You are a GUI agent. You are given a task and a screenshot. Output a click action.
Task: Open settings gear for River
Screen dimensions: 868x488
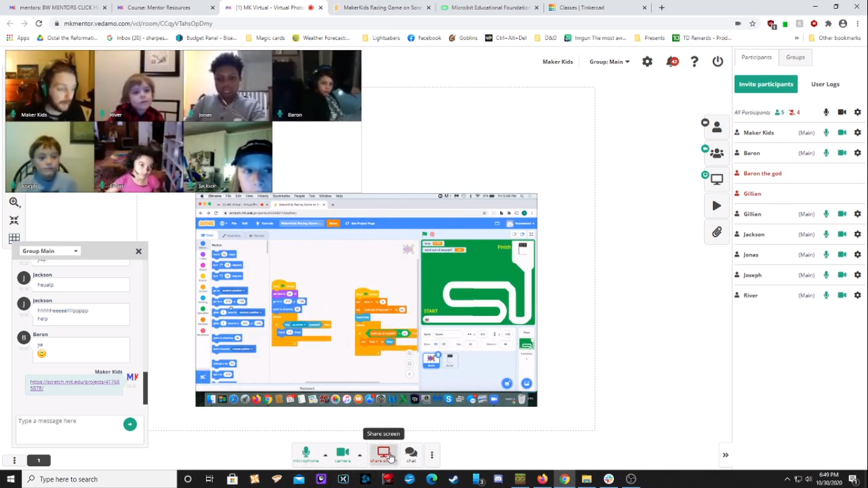857,295
